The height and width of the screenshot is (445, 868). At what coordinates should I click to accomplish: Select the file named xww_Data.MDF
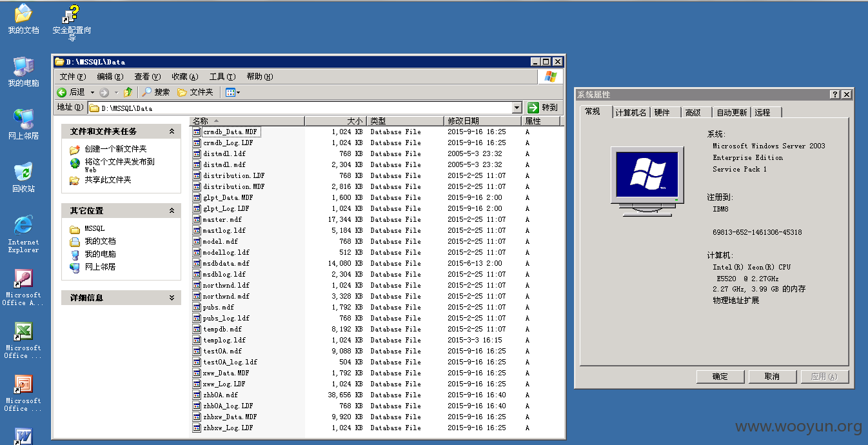(x=226, y=373)
